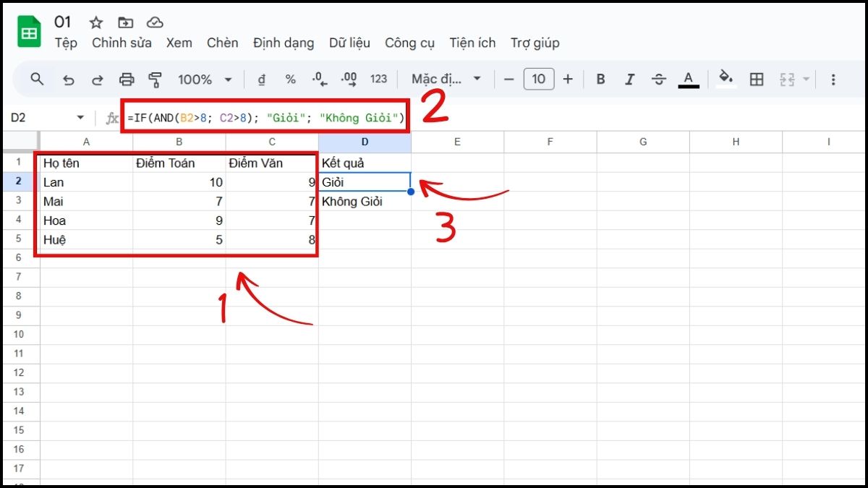Screen dimensions: 868x488
Task: Open the Chỉnh sửa menu
Action: (x=122, y=43)
